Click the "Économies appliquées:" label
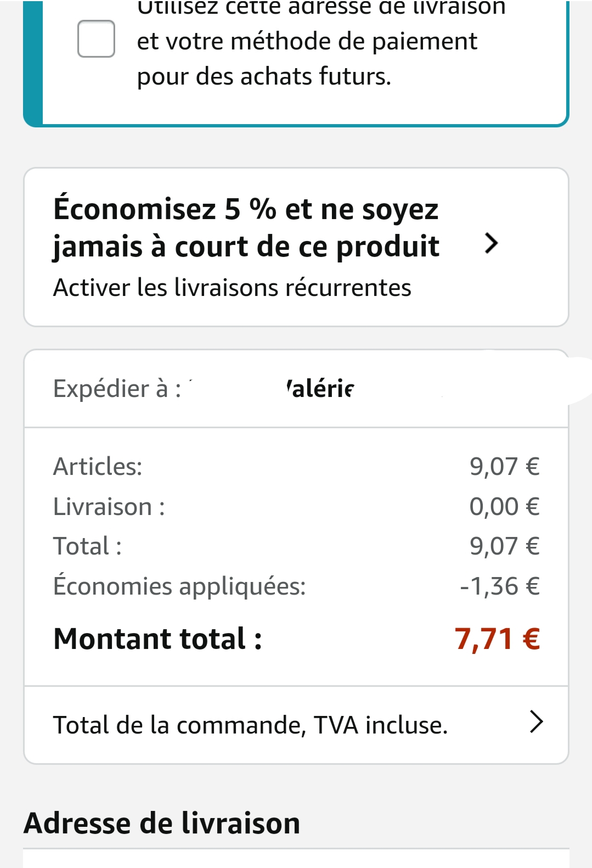This screenshot has height=868, width=592. click(x=179, y=586)
